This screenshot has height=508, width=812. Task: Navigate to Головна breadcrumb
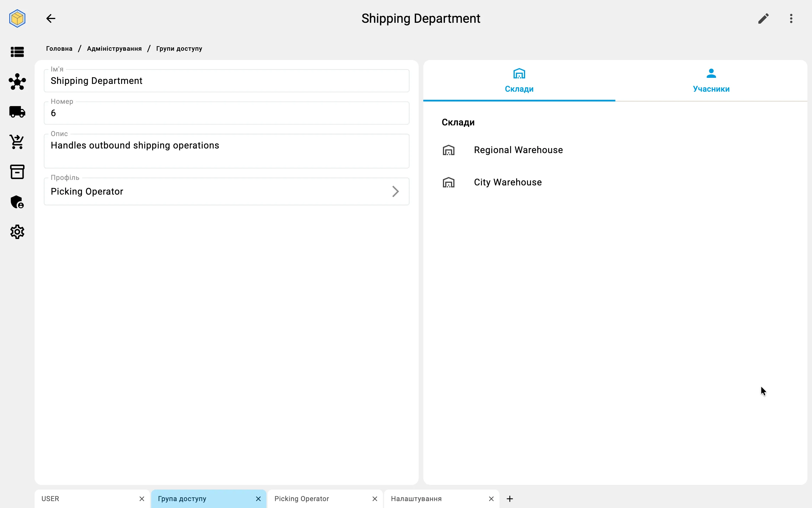tap(59, 49)
